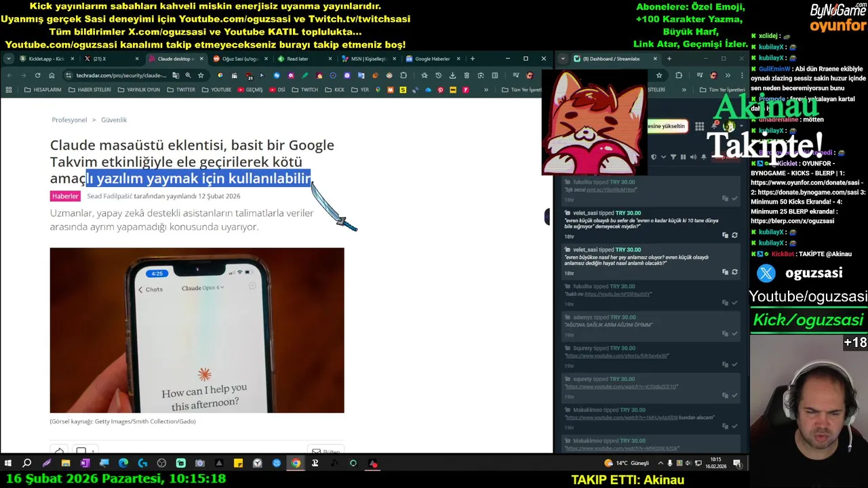Switch to the Google Haberler tab
Screen dimensions: 868x488
[433, 59]
